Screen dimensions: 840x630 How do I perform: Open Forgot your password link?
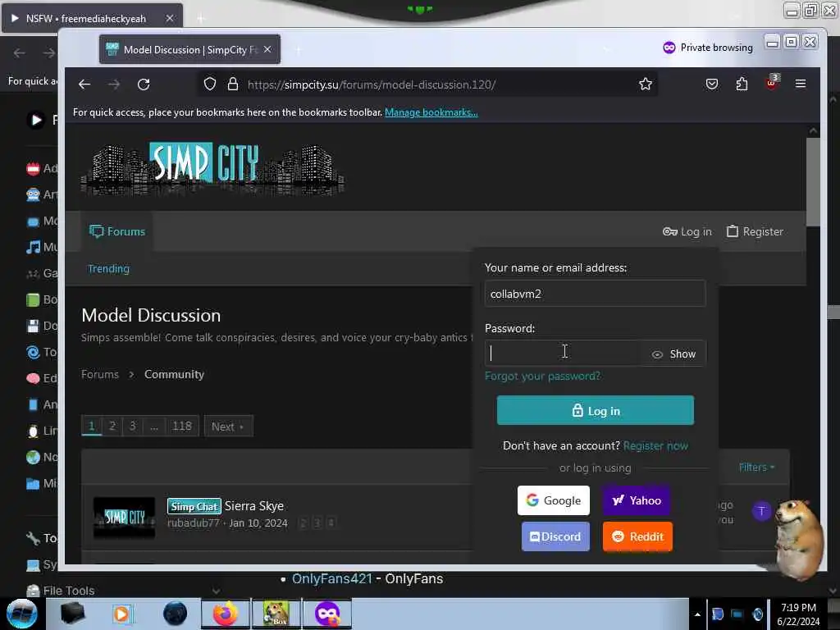[543, 376]
